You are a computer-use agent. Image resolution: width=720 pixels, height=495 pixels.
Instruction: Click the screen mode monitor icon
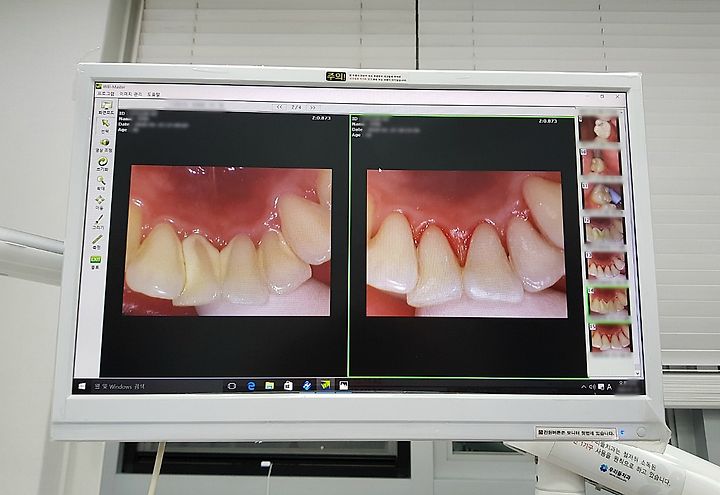pyautogui.click(x=107, y=107)
